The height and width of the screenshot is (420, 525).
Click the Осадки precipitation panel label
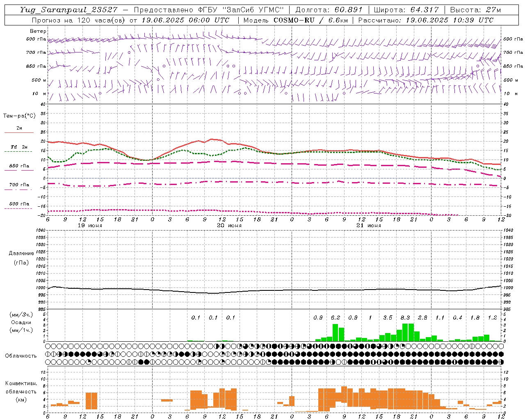click(x=21, y=322)
